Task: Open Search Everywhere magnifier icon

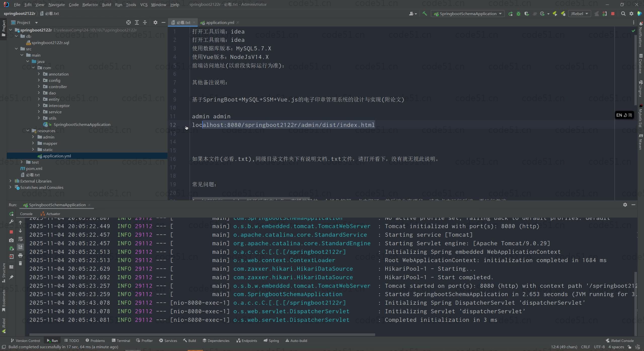Action: pos(623,14)
